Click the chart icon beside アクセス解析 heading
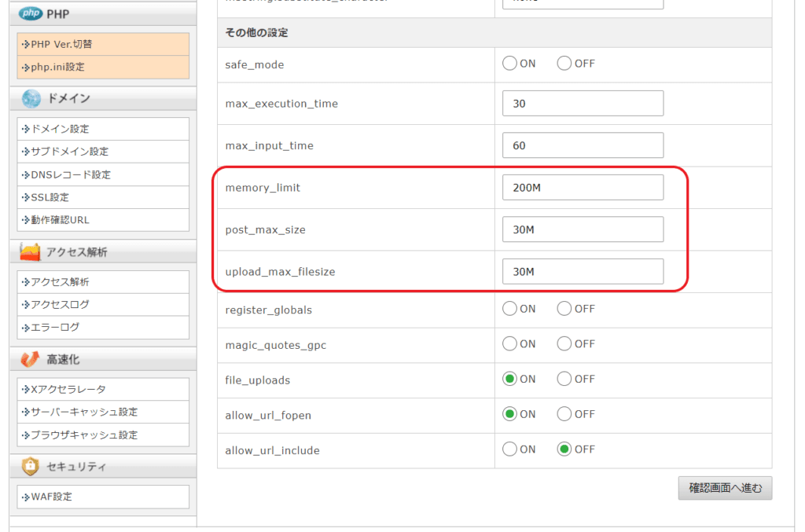This screenshot has width=805, height=532. 31,252
